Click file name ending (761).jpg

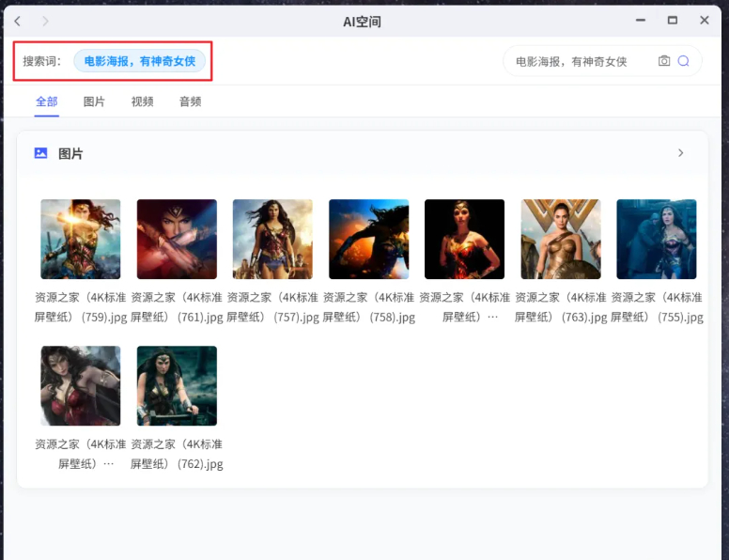[177, 307]
